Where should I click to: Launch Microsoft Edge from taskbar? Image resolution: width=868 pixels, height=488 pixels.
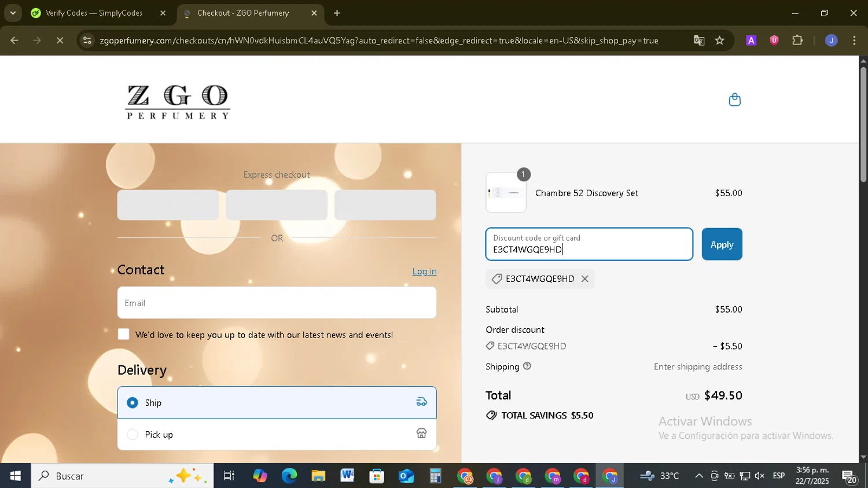289,476
